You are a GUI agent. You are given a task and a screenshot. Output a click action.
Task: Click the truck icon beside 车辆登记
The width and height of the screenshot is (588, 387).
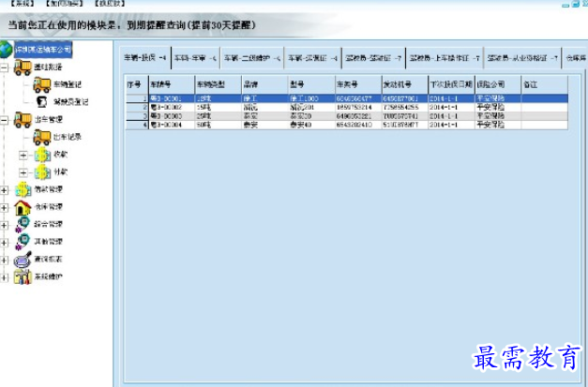(41, 84)
